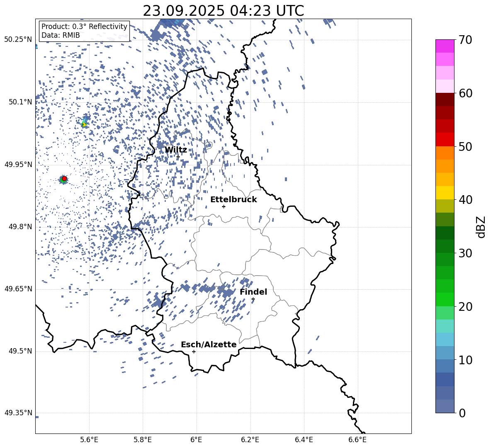Click the colorbar label '20'
The height and width of the screenshot is (448, 491).
(465, 306)
